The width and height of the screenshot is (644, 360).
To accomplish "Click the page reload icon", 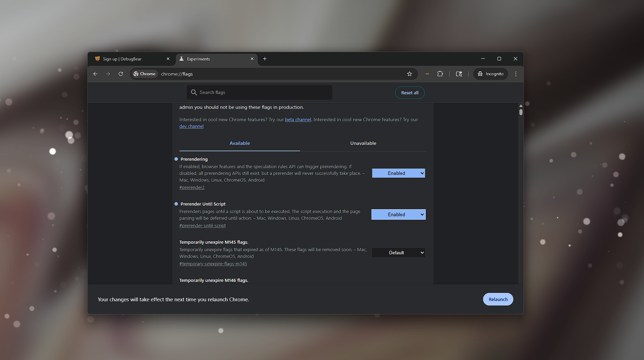I will tap(121, 74).
